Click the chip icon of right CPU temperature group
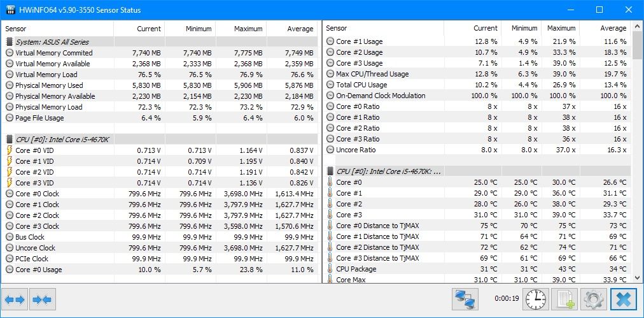Viewport: 644px width, 318px height. [x=330, y=171]
